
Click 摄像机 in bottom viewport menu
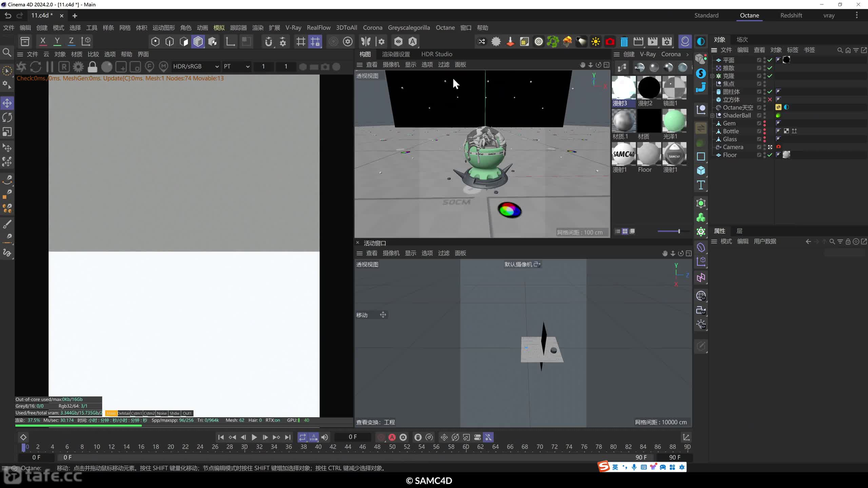[391, 253]
